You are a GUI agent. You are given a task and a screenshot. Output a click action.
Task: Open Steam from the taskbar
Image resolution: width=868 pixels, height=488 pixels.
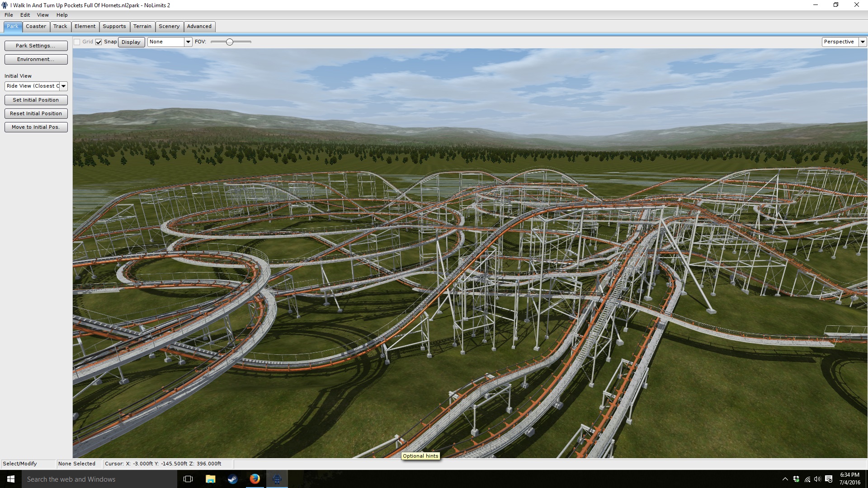(232, 479)
